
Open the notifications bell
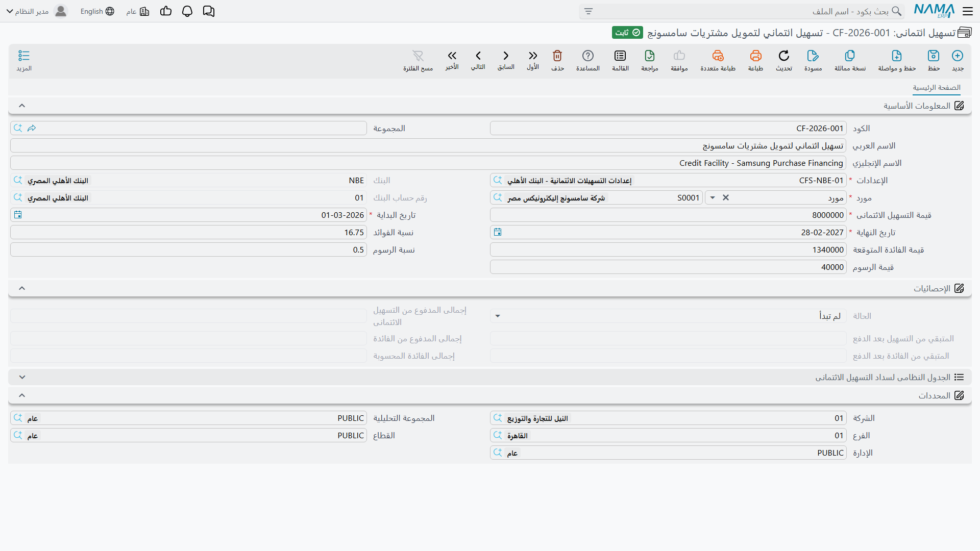pyautogui.click(x=187, y=11)
